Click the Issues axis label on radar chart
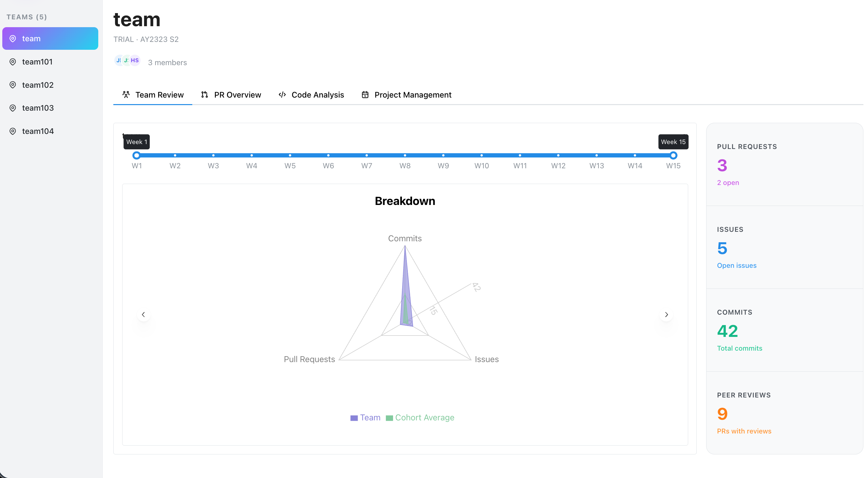The height and width of the screenshot is (478, 868). 486,359
